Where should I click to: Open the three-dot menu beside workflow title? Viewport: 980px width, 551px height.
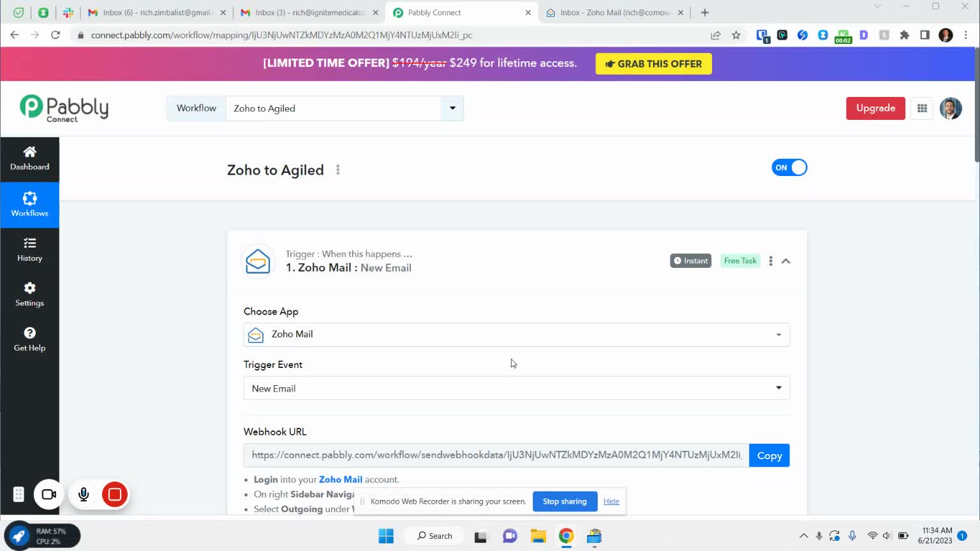pyautogui.click(x=338, y=170)
